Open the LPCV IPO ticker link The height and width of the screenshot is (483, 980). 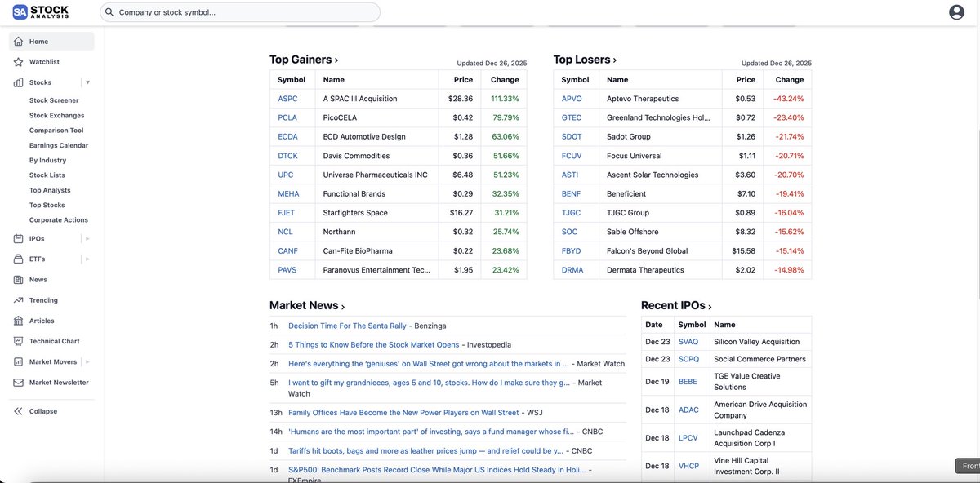pos(688,438)
